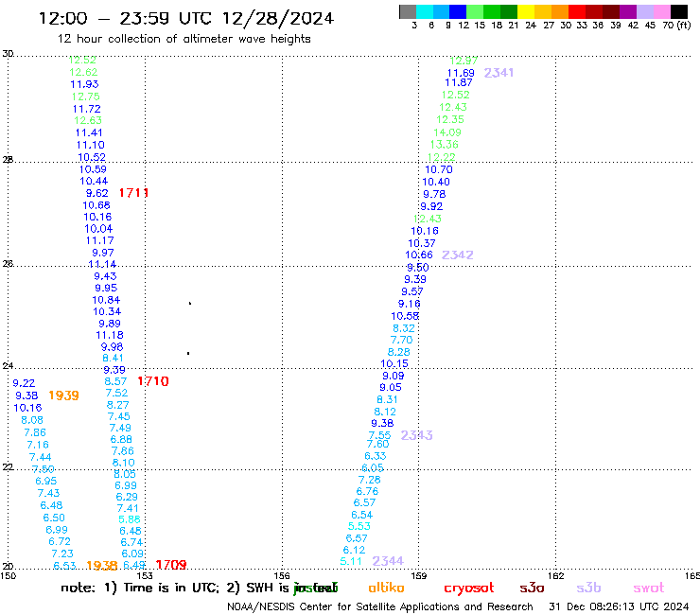Click the wave height value 9.22
The width and height of the screenshot is (700, 615).
pyautogui.click(x=24, y=383)
